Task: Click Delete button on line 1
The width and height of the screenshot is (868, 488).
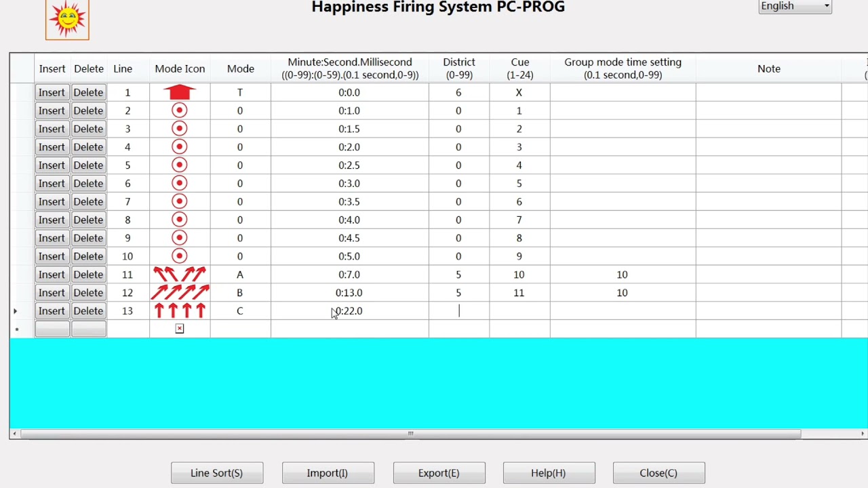Action: [x=89, y=92]
